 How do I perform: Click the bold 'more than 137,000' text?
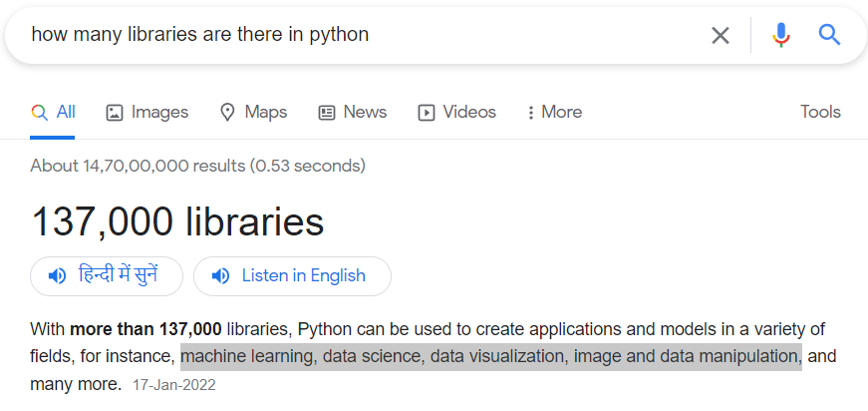[145, 329]
